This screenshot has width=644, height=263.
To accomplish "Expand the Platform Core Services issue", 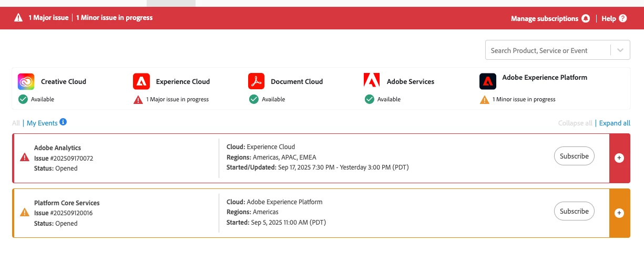I will 619,213.
